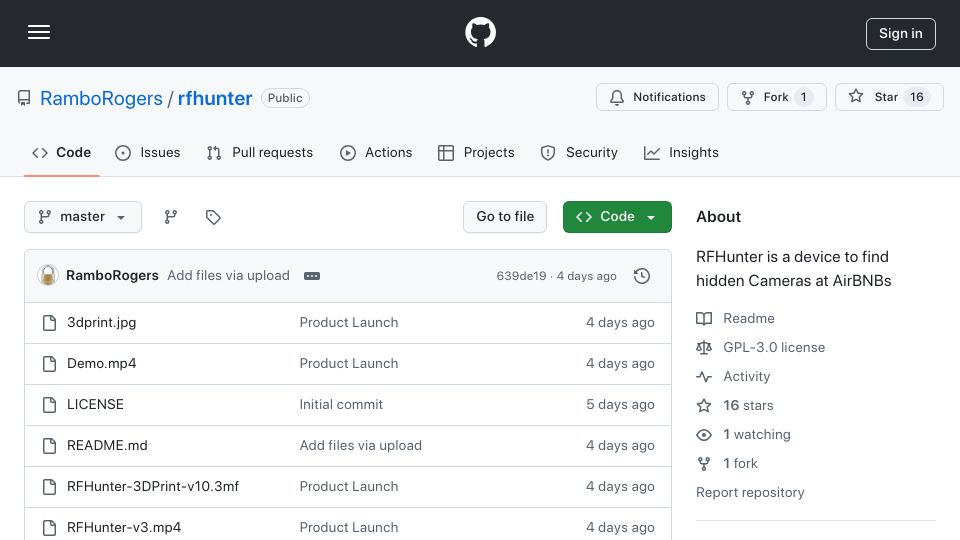Open the LICENSE file
960x540 pixels.
pyautogui.click(x=95, y=405)
